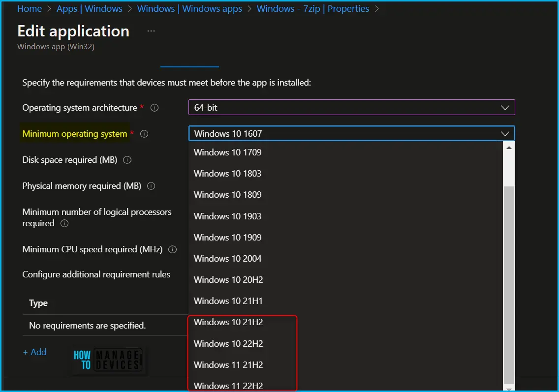Open the Operating system architecture dropdown
Screen dimensions: 559x392
(x=351, y=107)
